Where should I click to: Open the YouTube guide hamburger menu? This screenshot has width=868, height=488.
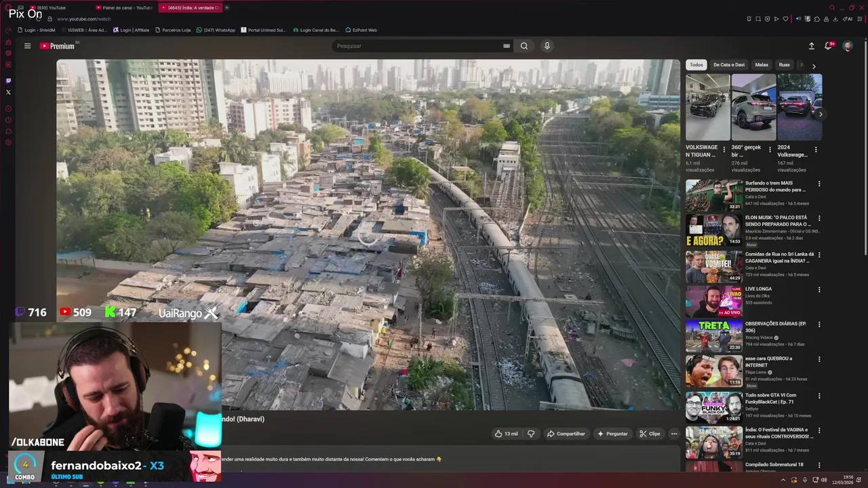click(27, 46)
